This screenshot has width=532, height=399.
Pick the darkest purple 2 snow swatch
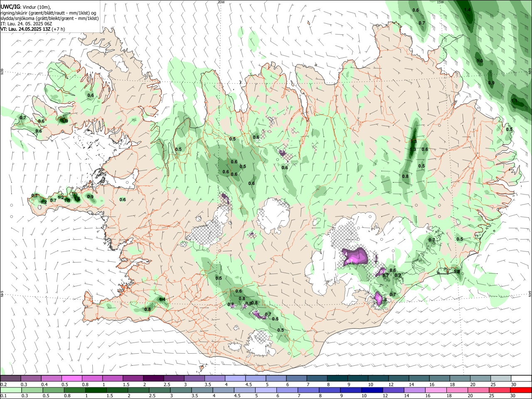coord(153,378)
